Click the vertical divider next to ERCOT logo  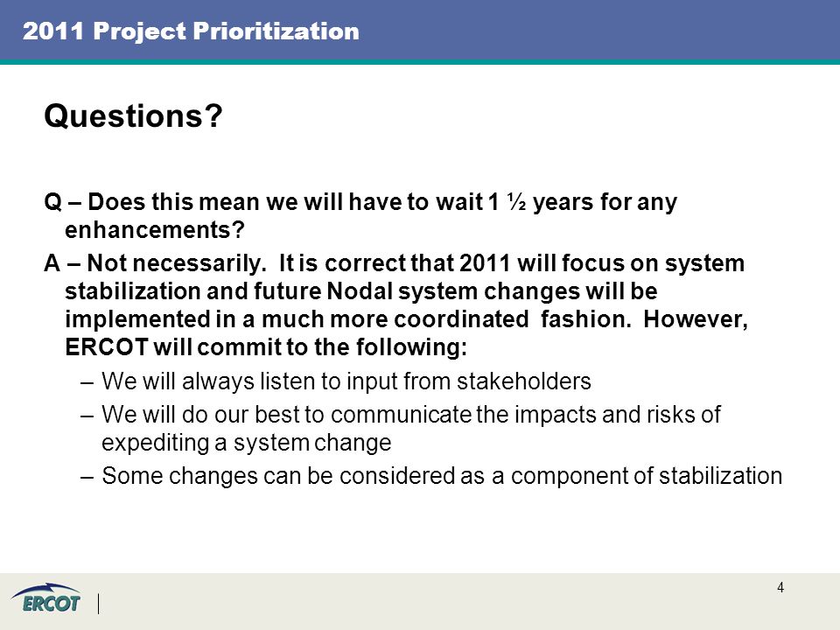99,604
